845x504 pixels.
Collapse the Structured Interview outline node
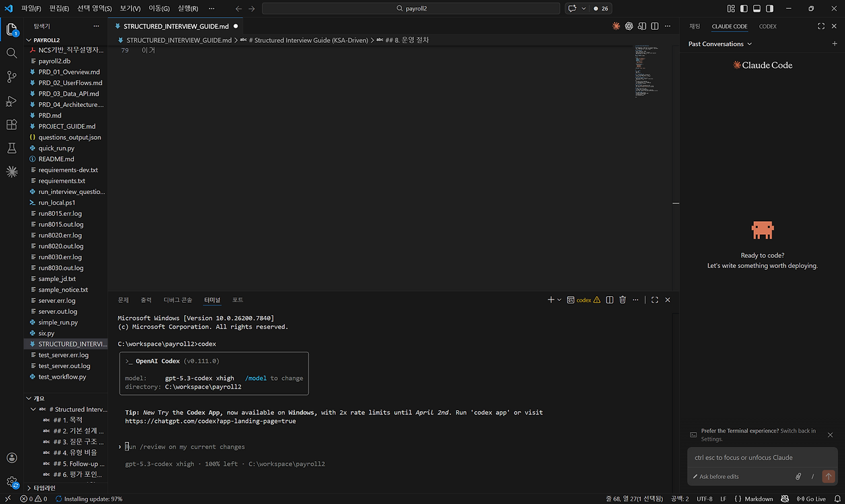(x=34, y=409)
